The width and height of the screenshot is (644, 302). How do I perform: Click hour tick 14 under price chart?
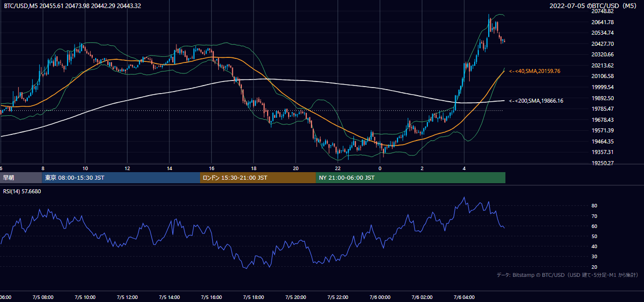(x=169, y=169)
